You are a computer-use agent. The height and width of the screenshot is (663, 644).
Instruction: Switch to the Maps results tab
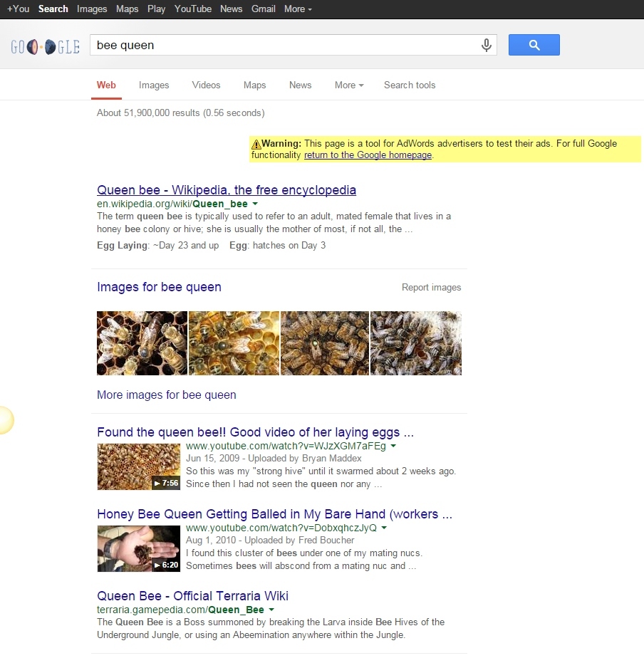(x=254, y=85)
